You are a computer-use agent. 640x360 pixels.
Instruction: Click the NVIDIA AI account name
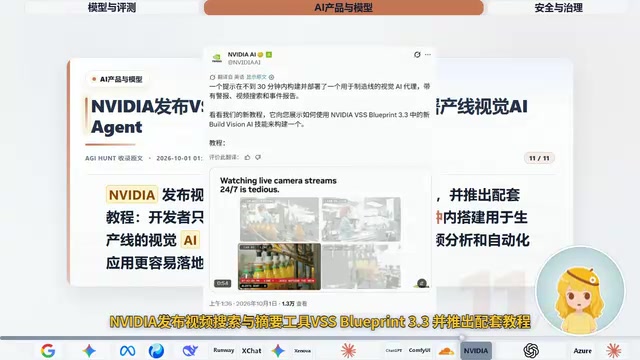(242, 55)
